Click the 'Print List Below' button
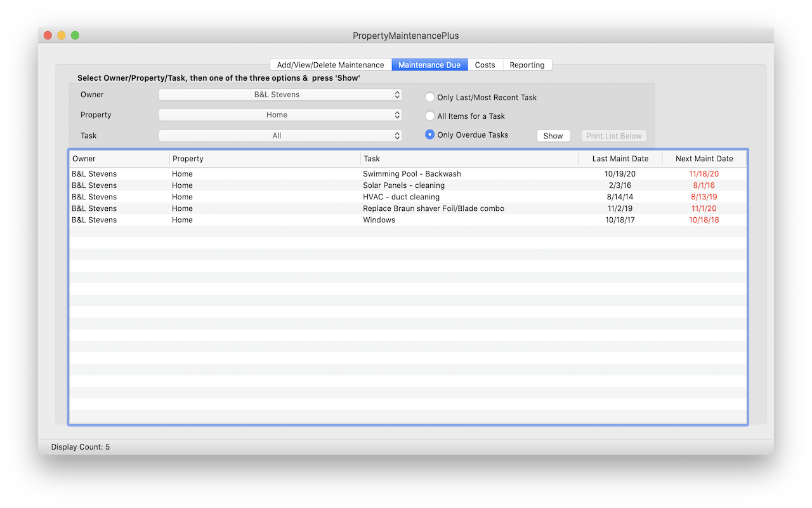Image resolution: width=812 pixels, height=508 pixels. pos(613,136)
